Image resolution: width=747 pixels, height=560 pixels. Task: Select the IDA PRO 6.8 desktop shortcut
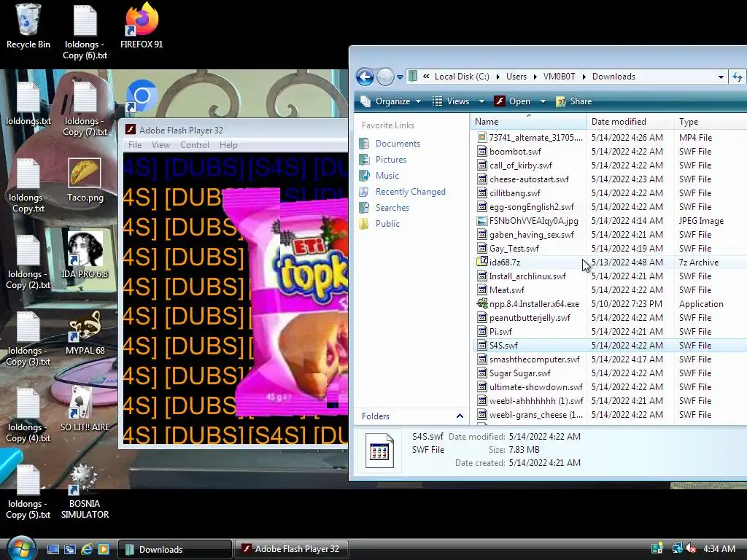coord(85,255)
